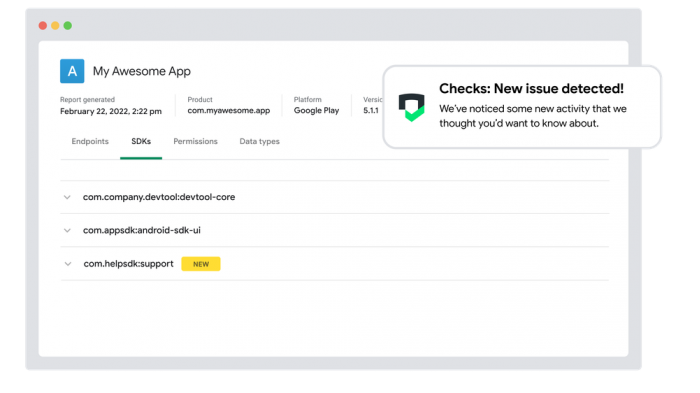Click the blue "A" app icon
This screenshot has height=393, width=700.
tap(72, 71)
